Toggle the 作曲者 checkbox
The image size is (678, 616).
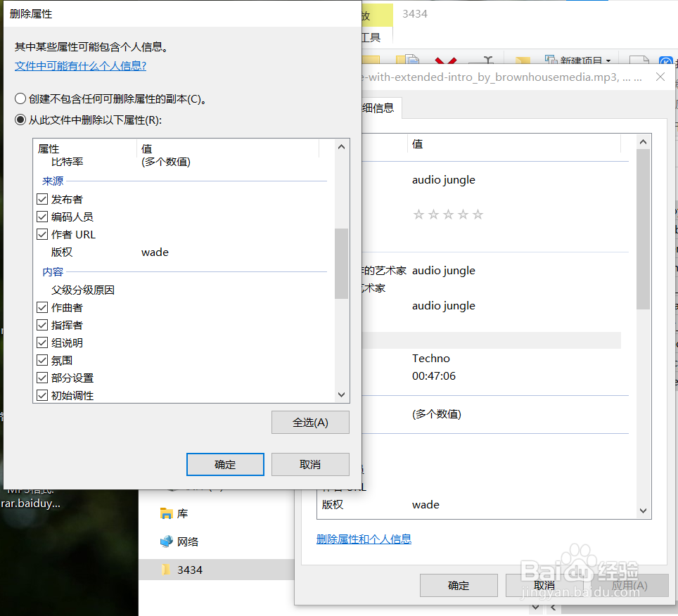pyautogui.click(x=42, y=307)
